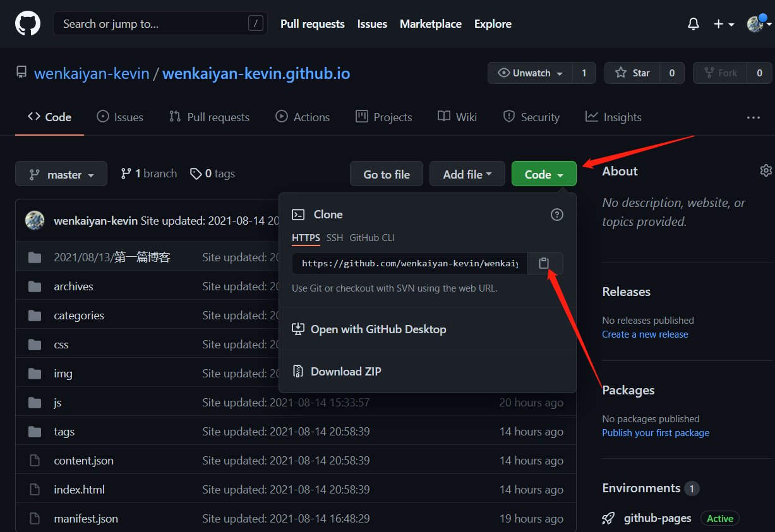
Task: Click js row commit message 15:33:57
Action: (x=285, y=403)
